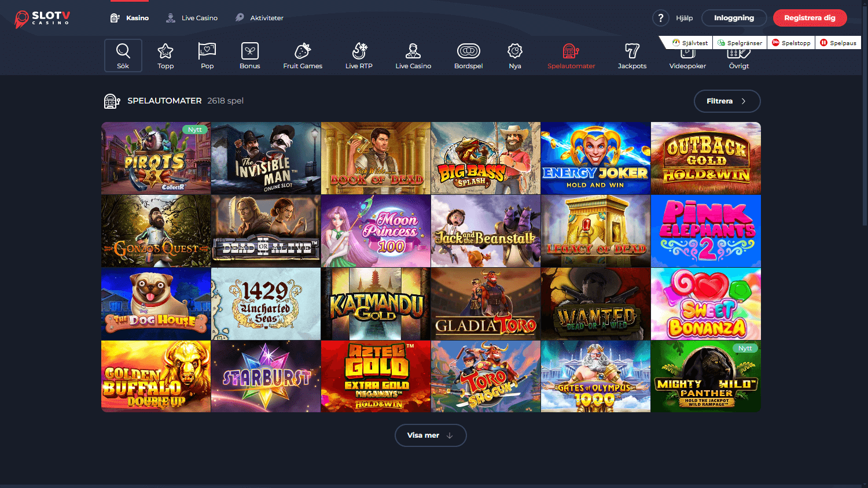
Task: Open Energy Joker Hold and Win tile
Action: [x=595, y=158]
